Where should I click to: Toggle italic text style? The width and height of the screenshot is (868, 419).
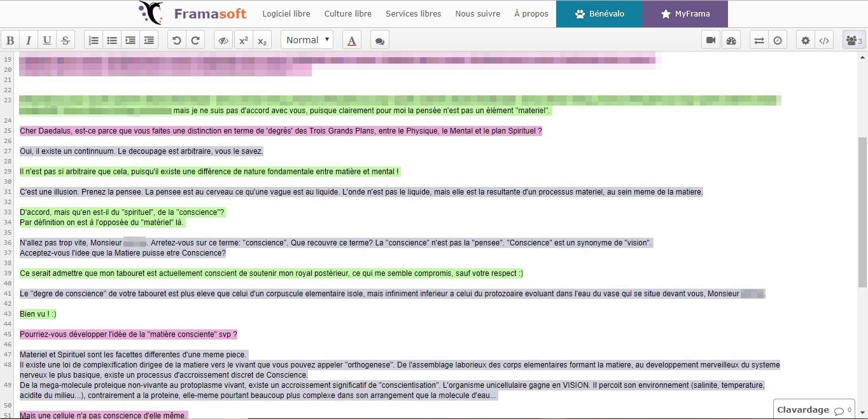click(29, 41)
